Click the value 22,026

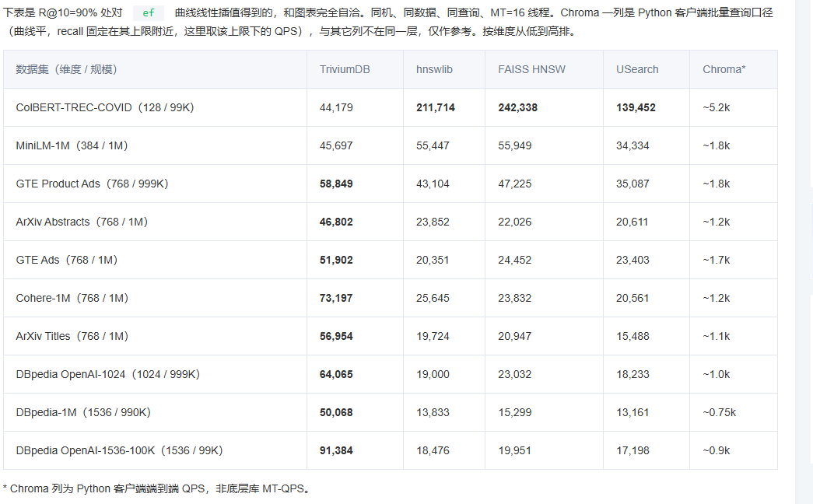[514, 222]
